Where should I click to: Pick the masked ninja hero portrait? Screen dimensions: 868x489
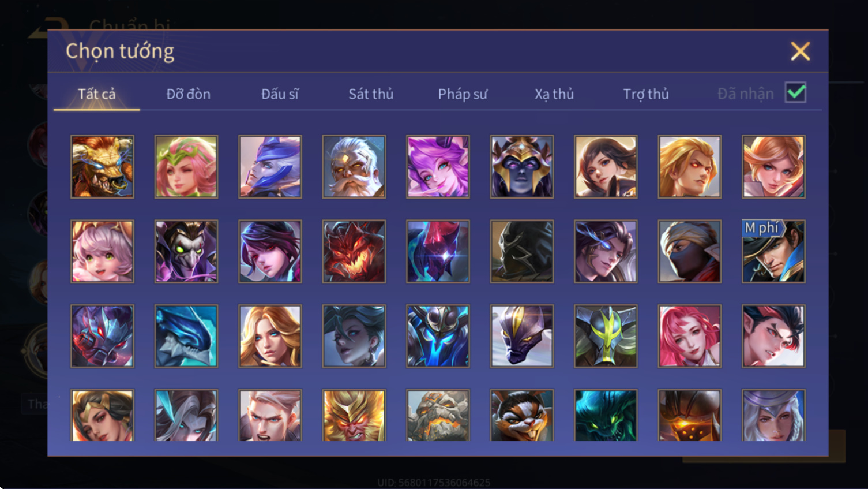tap(689, 251)
